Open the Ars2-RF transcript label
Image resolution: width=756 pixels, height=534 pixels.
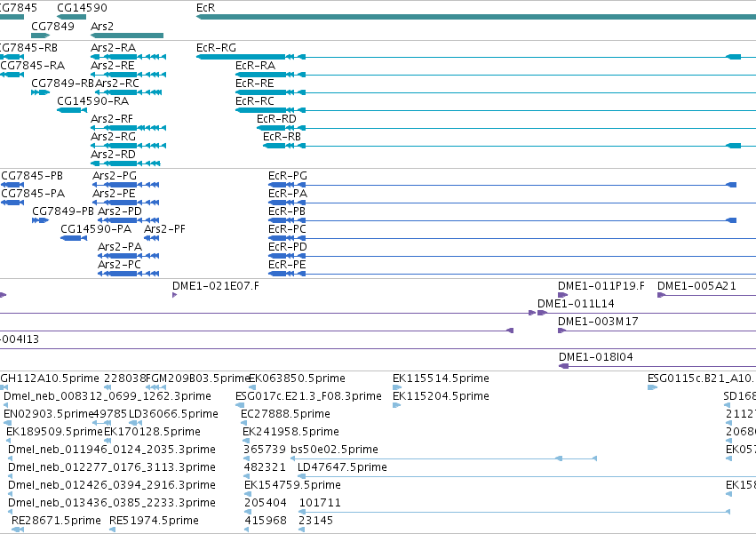pos(111,119)
